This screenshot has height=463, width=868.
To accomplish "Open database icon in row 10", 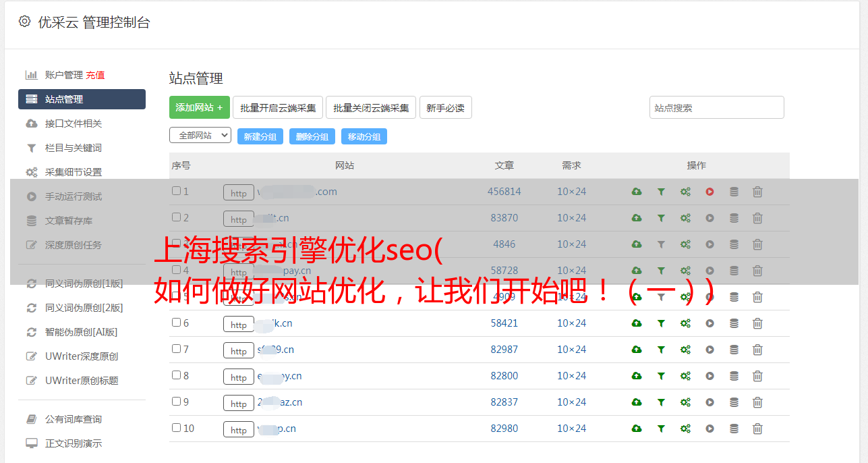I will [734, 429].
